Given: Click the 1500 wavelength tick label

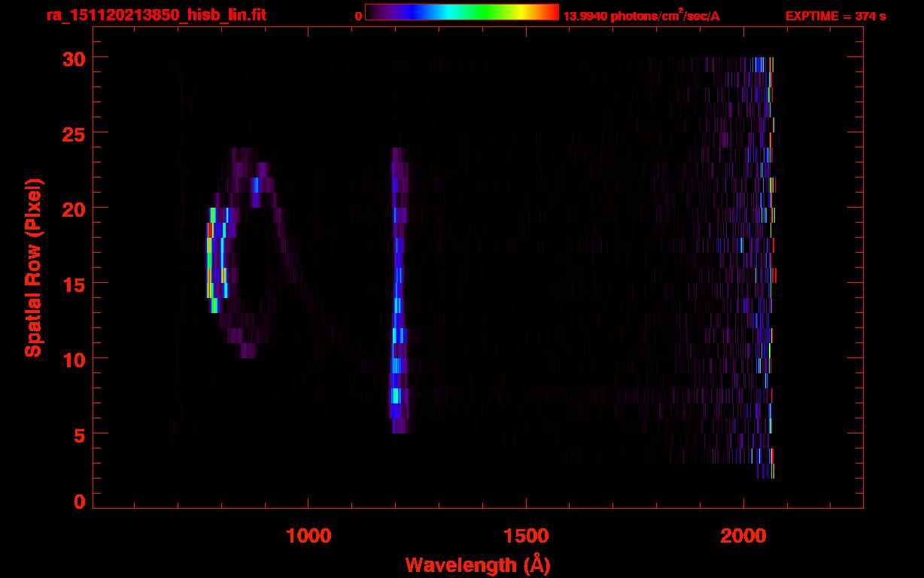Looking at the screenshot, I should 525,536.
